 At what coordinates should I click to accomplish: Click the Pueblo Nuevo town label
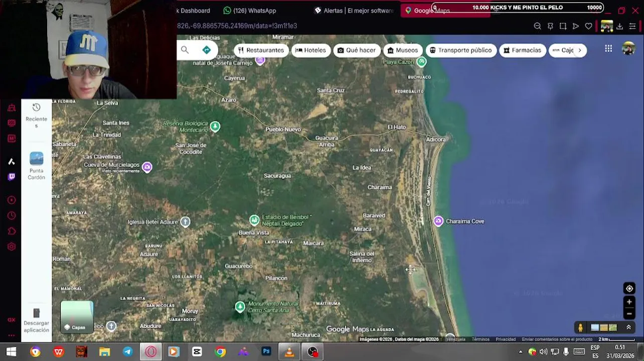[283, 129]
